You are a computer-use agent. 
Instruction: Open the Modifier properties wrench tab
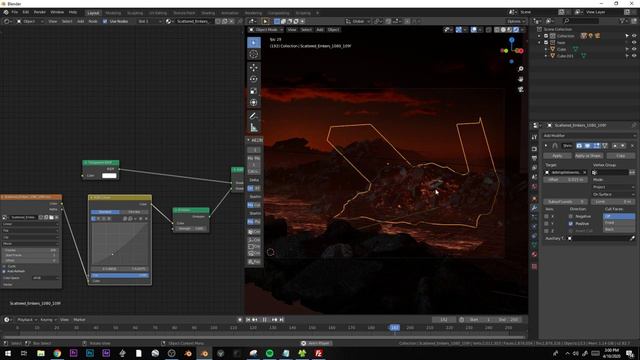coord(534,208)
